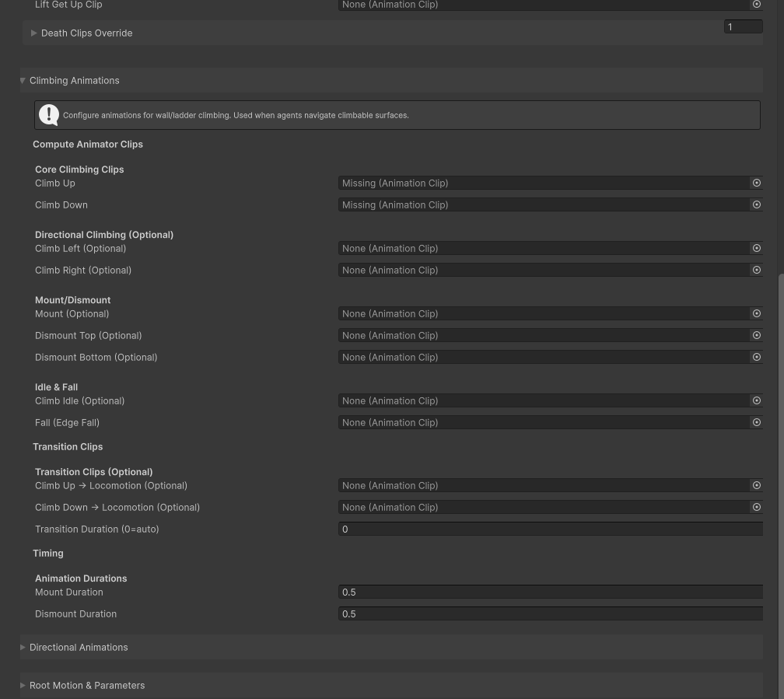The width and height of the screenshot is (784, 699).
Task: Click the Mount Duration value field
Action: (549, 592)
